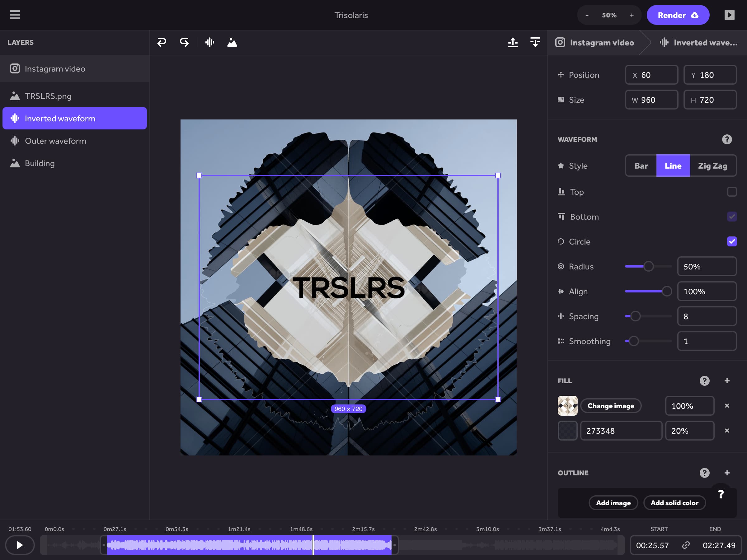
Task: Open preview panel icon top right
Action: tap(729, 15)
